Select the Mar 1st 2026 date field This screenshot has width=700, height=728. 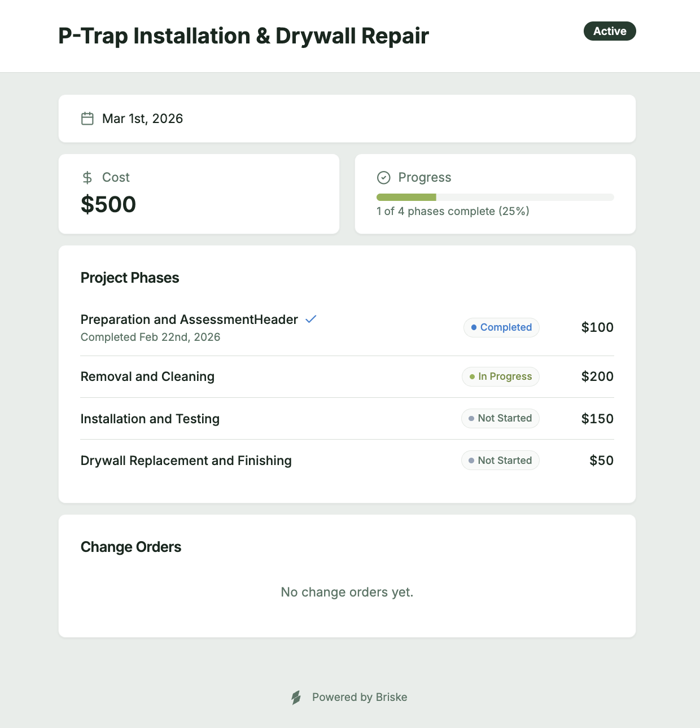tap(142, 119)
